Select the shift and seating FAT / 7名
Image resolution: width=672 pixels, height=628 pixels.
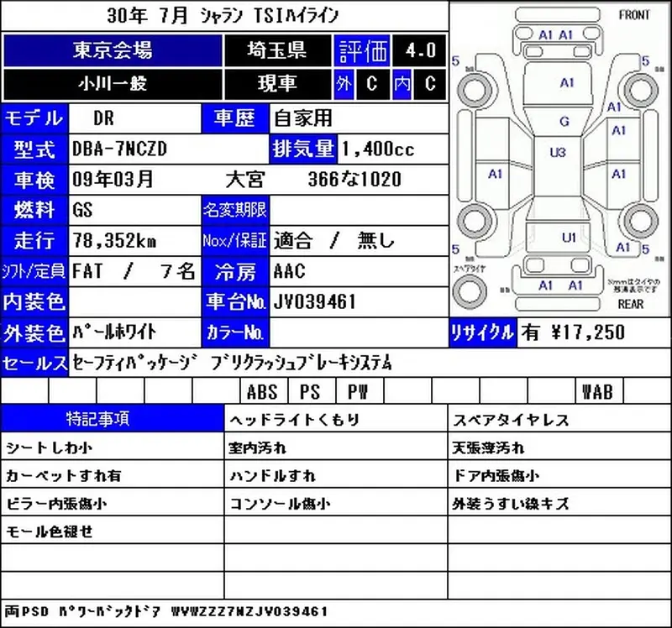pos(134,271)
